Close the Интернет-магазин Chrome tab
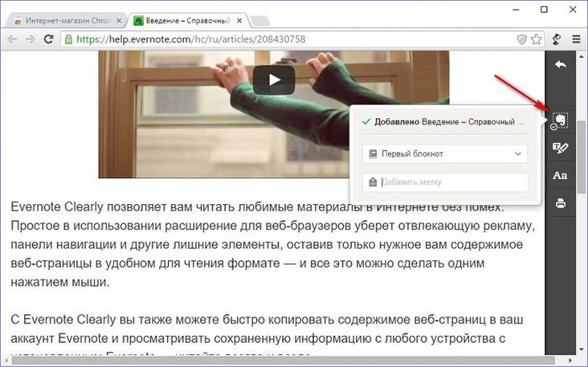The width and height of the screenshot is (588, 367). (119, 21)
